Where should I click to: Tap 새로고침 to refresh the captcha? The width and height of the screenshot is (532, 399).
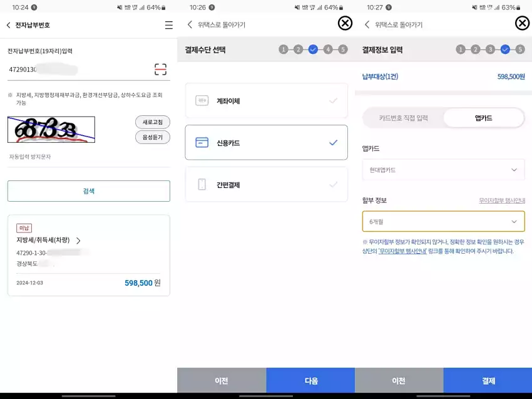click(151, 122)
